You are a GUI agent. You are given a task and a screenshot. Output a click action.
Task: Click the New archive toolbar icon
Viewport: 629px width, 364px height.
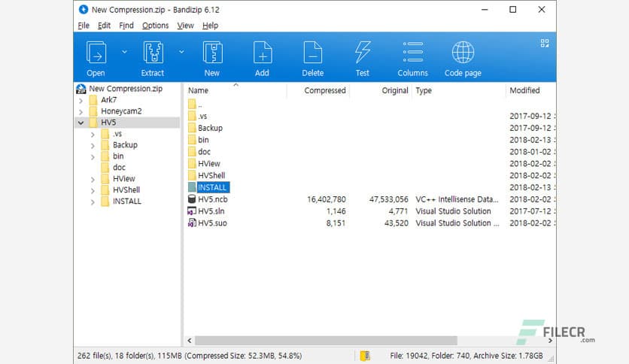tap(212, 53)
